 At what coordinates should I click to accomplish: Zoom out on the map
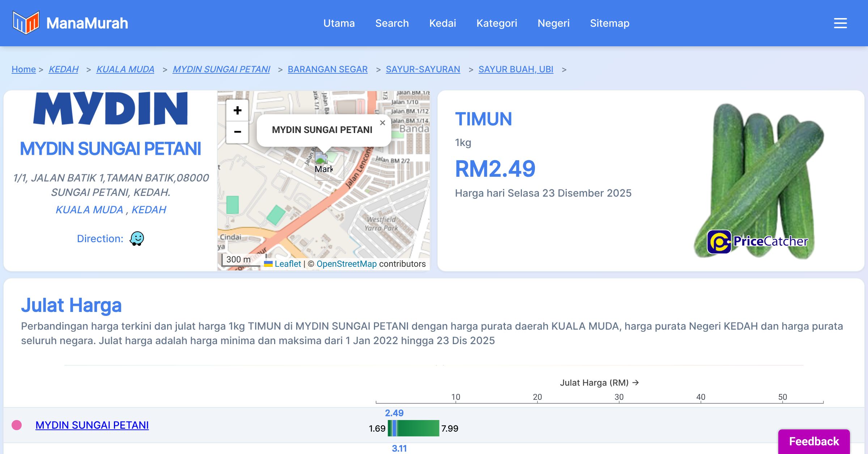237,132
